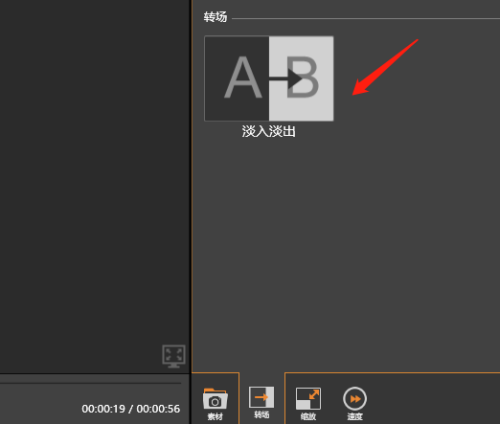Screen dimensions: 500x424
Task: Switch to the 素材 tab label
Action: 215,416
